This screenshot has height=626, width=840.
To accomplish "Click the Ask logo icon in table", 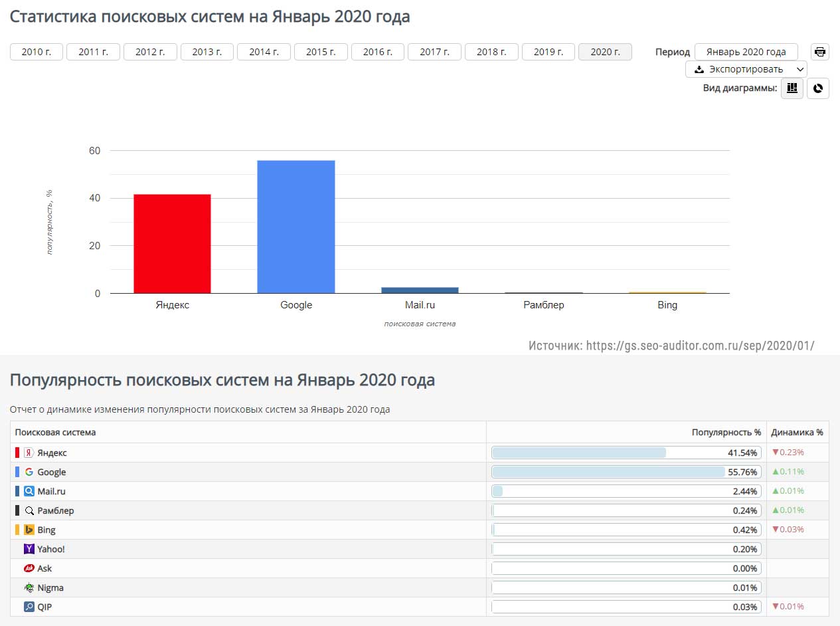I will pyautogui.click(x=29, y=568).
